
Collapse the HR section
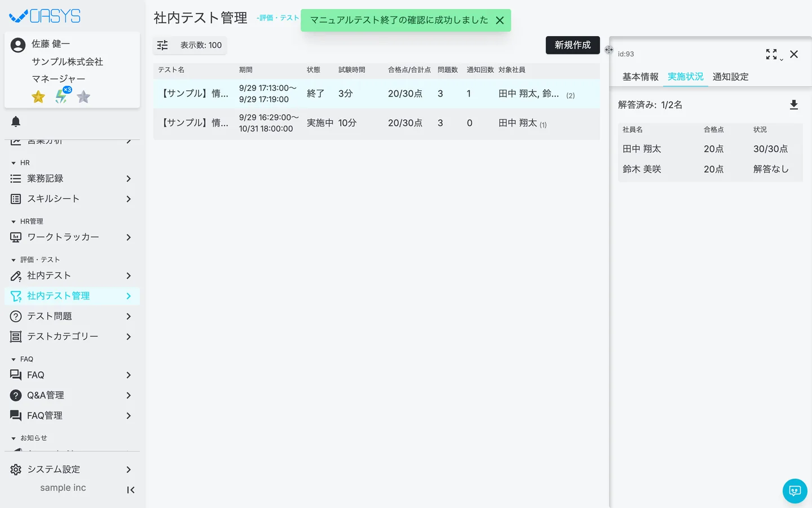14,163
